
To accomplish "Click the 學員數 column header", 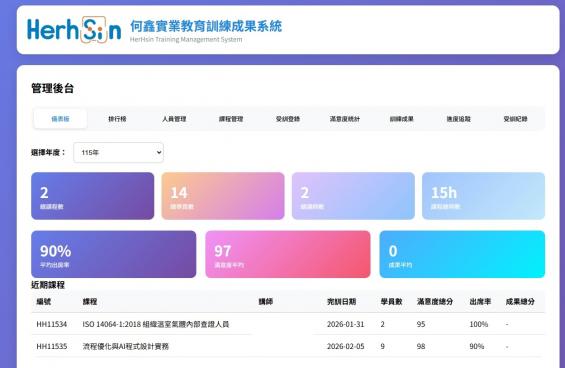I will tap(391, 301).
